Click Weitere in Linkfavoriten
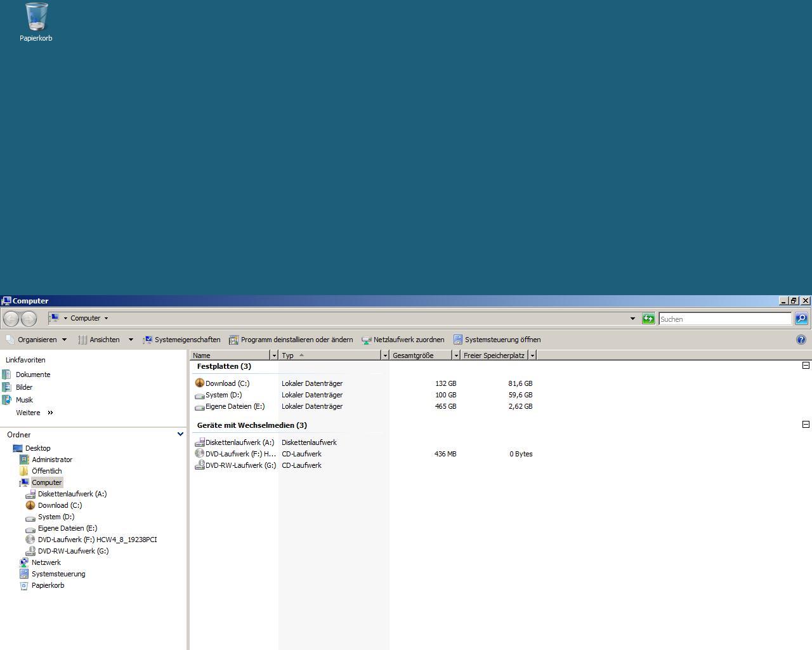 coord(28,413)
